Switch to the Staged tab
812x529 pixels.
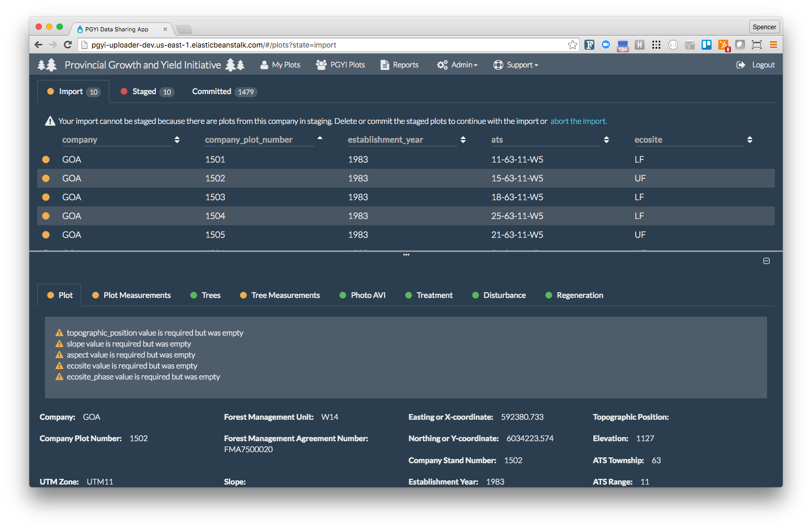pyautogui.click(x=147, y=91)
